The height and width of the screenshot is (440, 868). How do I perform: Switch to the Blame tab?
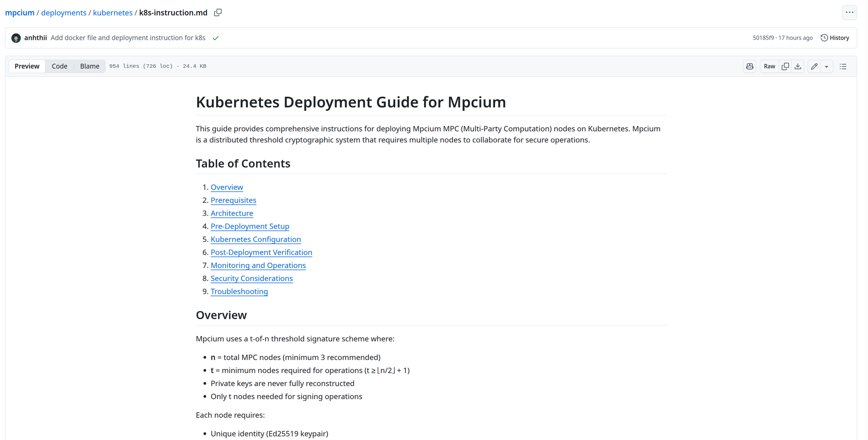coord(89,66)
